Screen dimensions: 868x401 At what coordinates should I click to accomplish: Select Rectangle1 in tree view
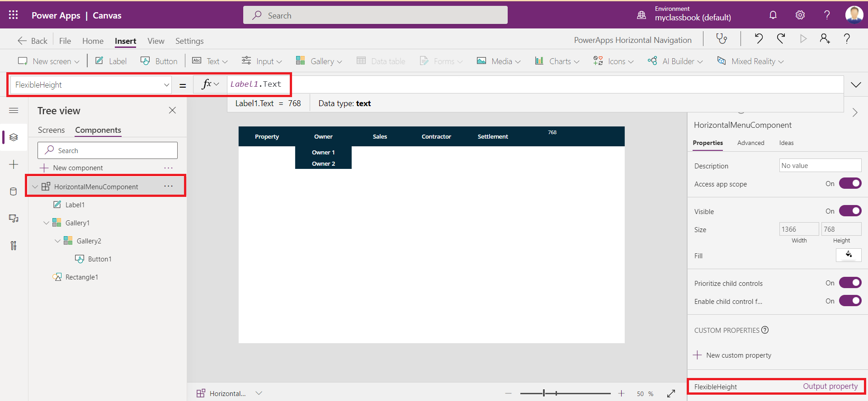pos(81,277)
